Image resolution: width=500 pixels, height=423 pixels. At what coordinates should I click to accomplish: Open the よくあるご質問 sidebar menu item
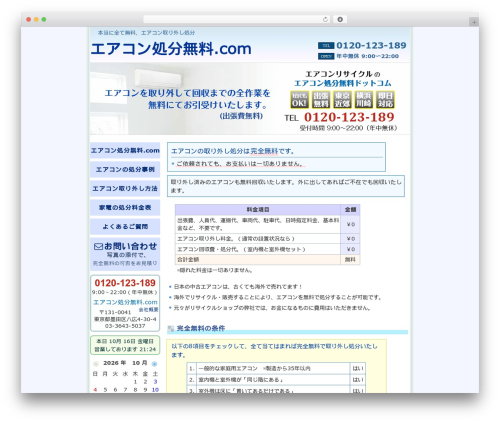(125, 226)
